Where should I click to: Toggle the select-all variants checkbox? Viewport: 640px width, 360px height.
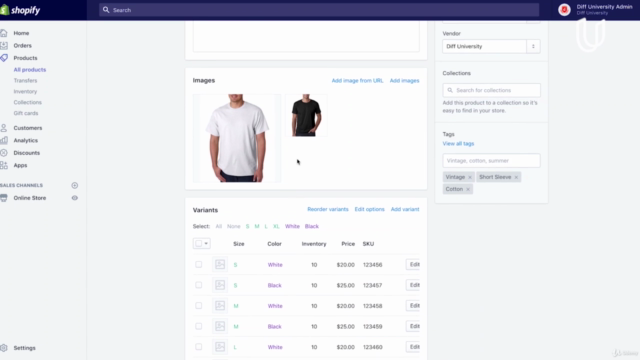click(198, 244)
